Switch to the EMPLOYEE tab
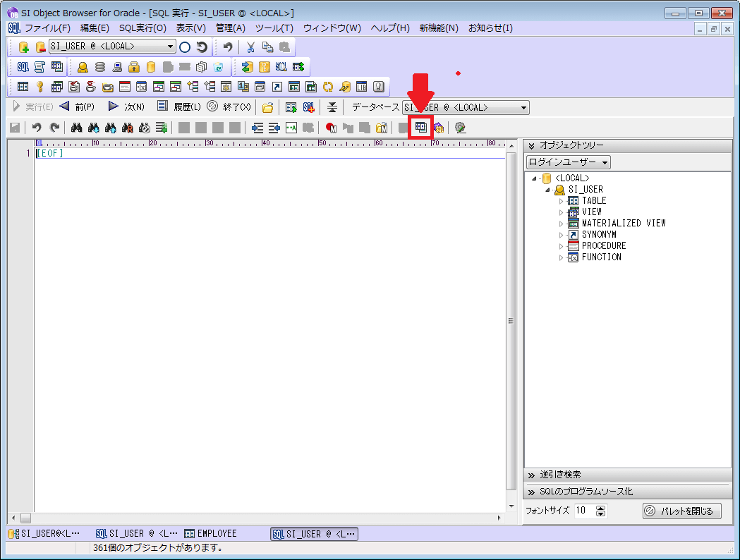Image resolution: width=740 pixels, height=560 pixels. [x=210, y=534]
